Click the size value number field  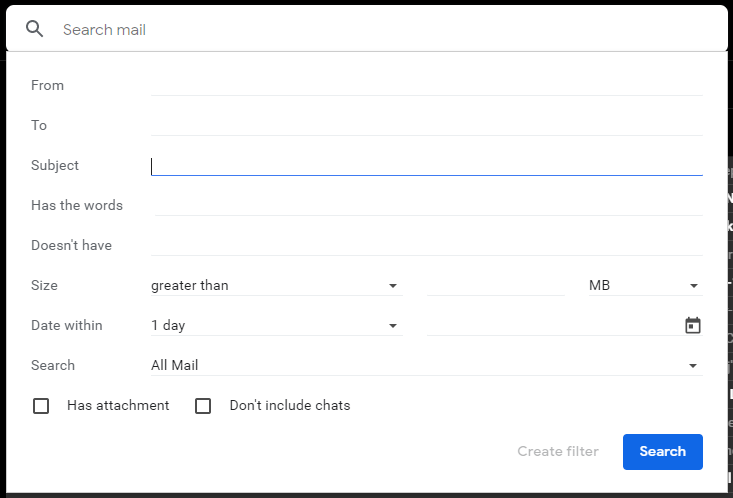pyautogui.click(x=496, y=285)
